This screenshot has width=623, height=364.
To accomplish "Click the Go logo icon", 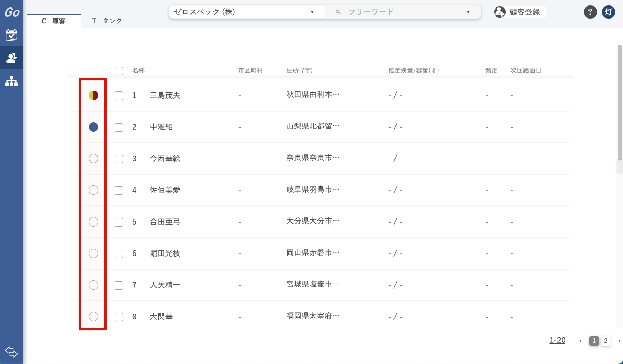I will [x=12, y=12].
